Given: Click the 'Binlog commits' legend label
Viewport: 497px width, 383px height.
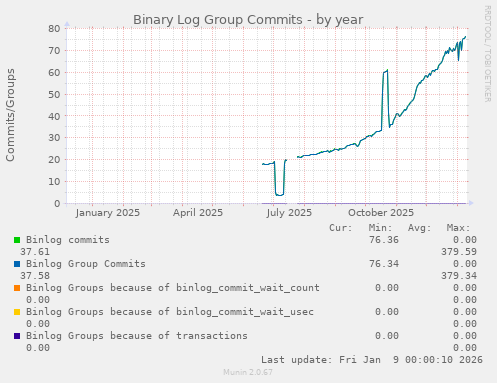Looking at the screenshot, I should (68, 240).
